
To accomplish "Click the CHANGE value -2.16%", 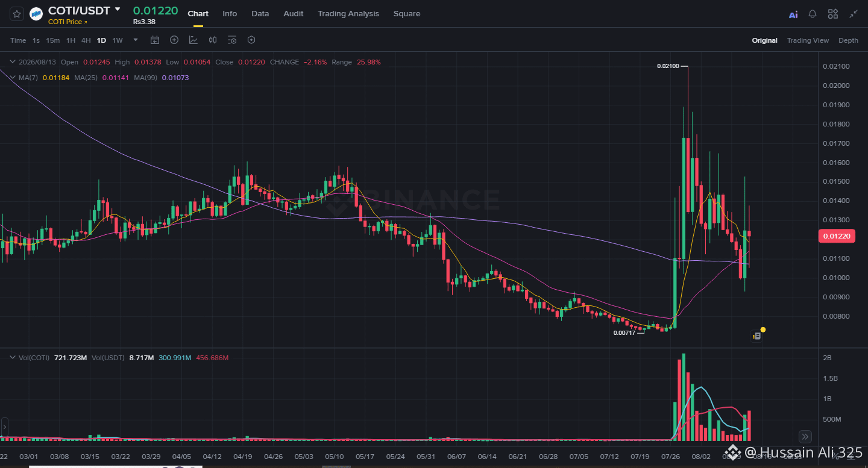I will tap(316, 62).
